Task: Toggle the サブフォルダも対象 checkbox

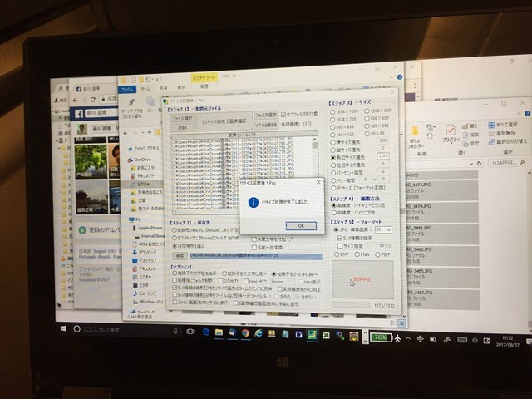Action: (283, 115)
